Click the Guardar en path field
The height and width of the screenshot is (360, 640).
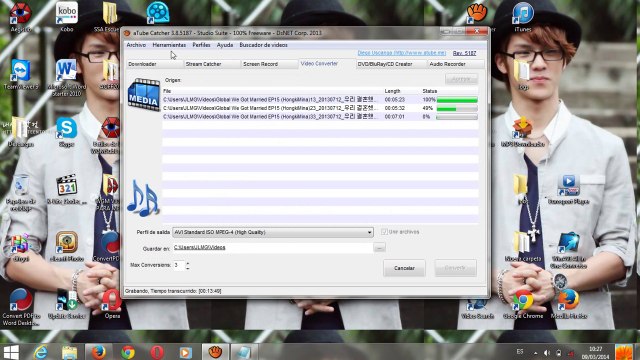(x=272, y=247)
